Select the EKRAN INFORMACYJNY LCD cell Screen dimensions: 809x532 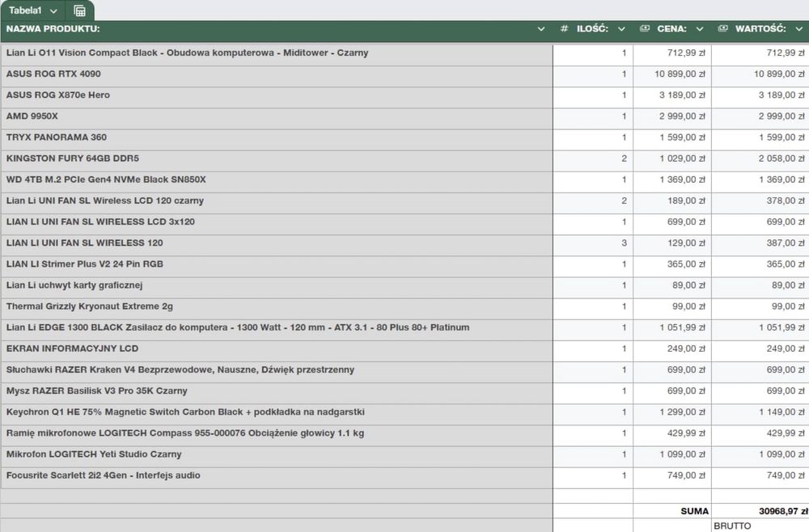pyautogui.click(x=277, y=349)
